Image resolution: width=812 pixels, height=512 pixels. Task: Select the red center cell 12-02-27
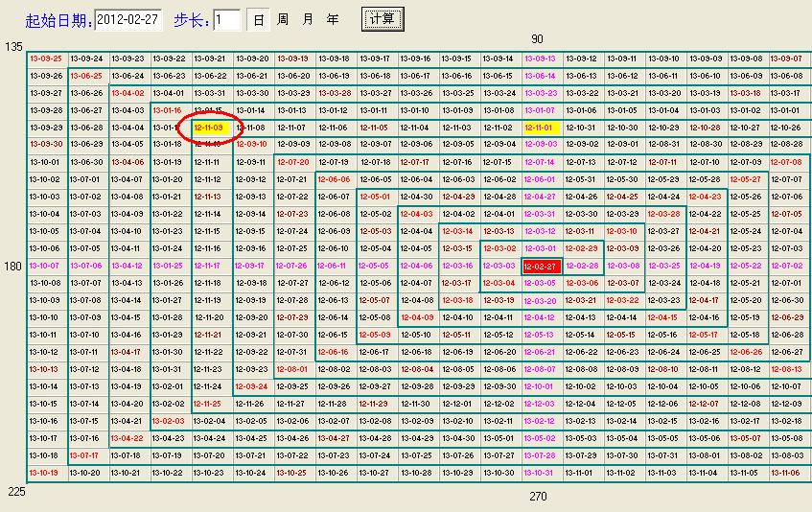tap(541, 266)
